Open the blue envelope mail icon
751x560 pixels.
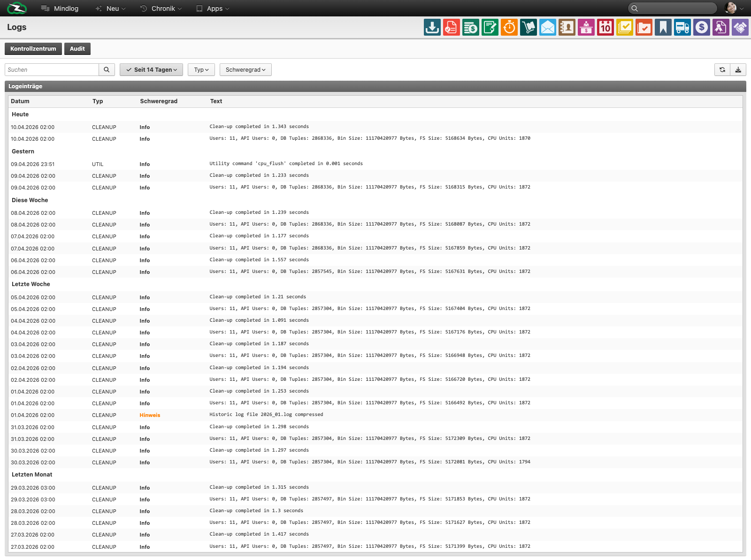(x=547, y=27)
